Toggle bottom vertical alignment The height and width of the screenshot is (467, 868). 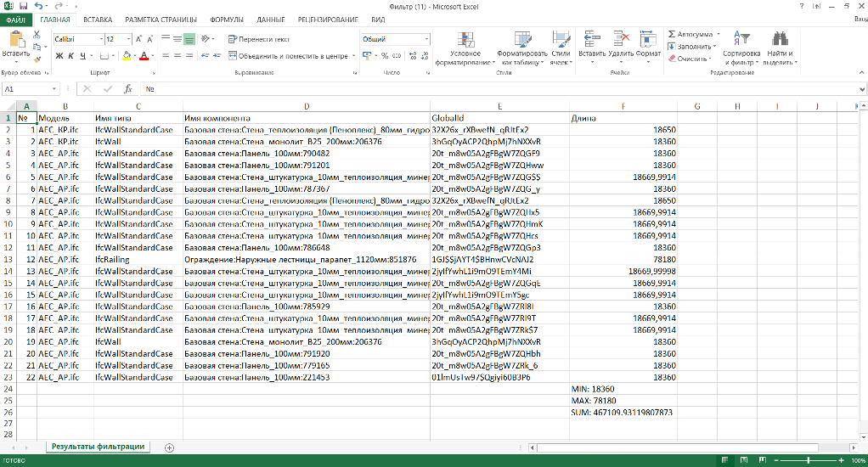coord(189,39)
